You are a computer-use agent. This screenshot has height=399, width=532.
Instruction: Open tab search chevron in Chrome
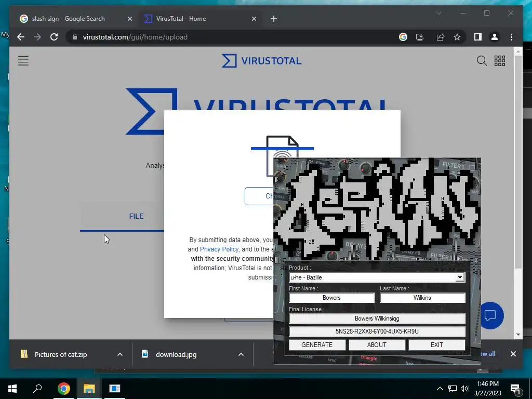pyautogui.click(x=438, y=13)
